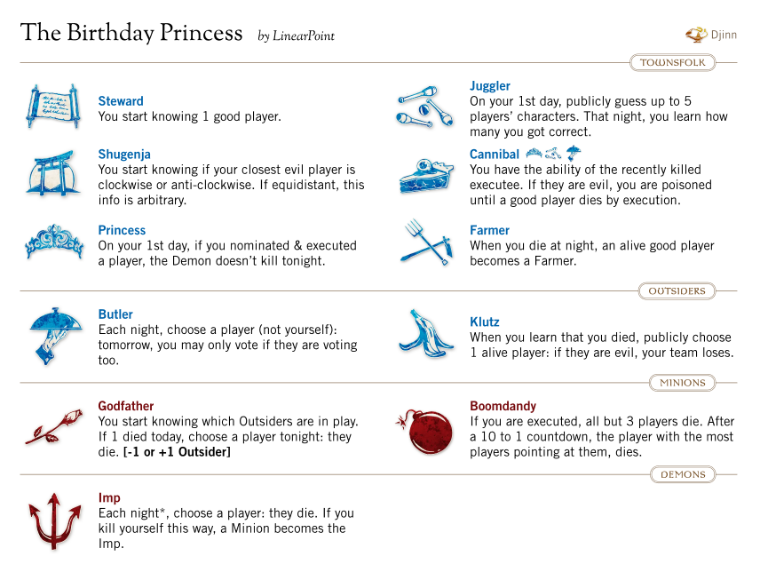
Task: Click the Godfather red rose icon
Action: (54, 427)
